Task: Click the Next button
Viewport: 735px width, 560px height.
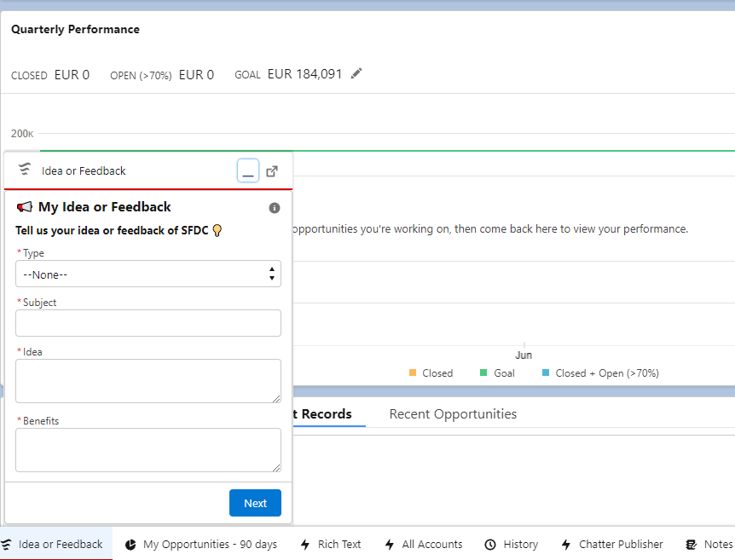Action: tap(255, 503)
